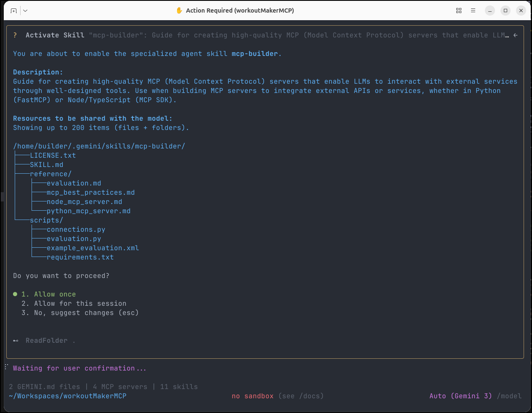This screenshot has width=532, height=413.
Task: Click the question mark before Activate Skill
Action: [15, 35]
